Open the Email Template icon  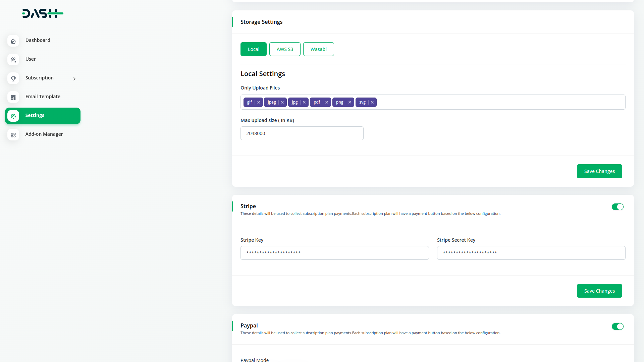click(13, 97)
